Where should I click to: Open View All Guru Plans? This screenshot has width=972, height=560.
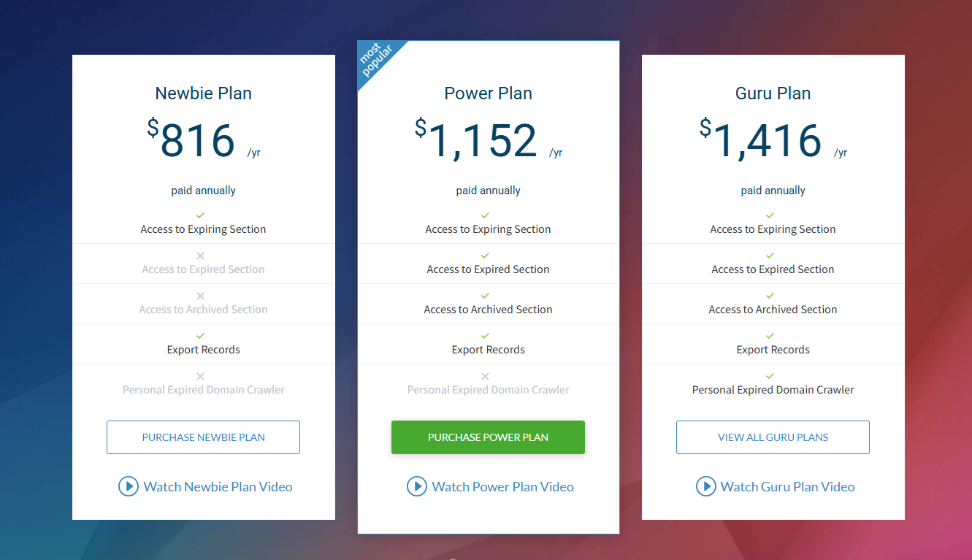tap(773, 437)
